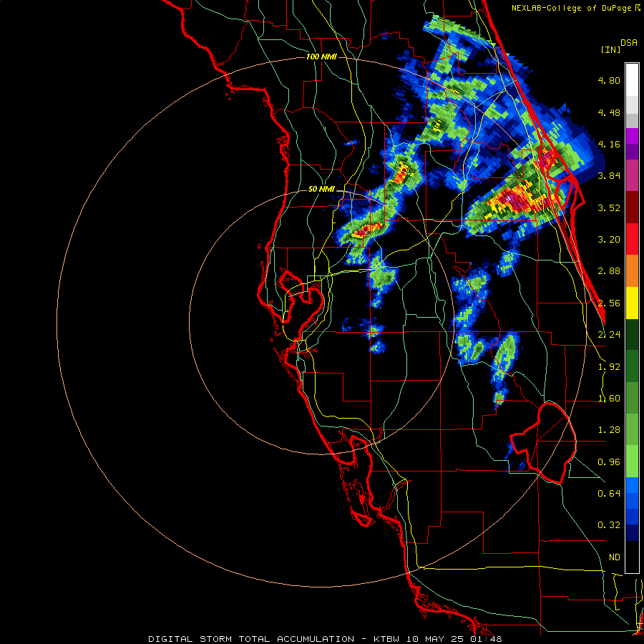This screenshot has width=644, height=644.
Task: Select the 4.80 legend value
Action: pos(609,80)
